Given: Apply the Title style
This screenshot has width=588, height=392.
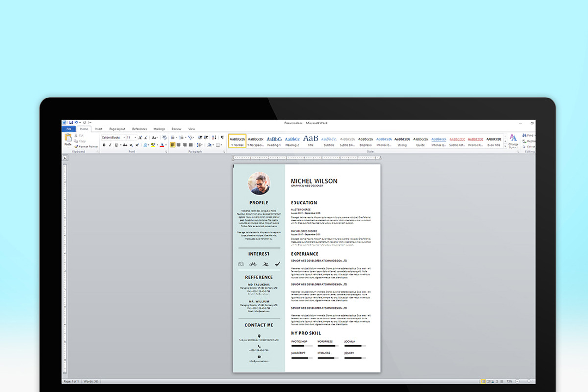Looking at the screenshot, I should click(x=311, y=141).
